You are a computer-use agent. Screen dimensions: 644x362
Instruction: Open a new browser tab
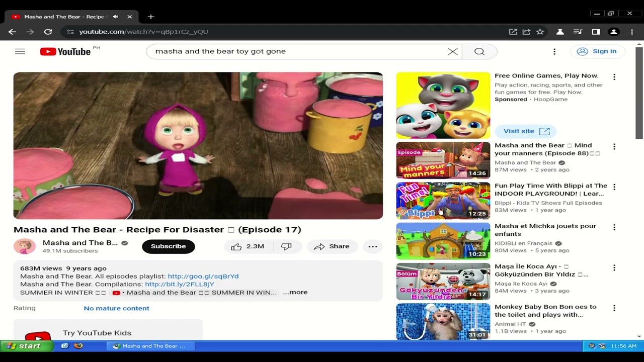coord(151,17)
